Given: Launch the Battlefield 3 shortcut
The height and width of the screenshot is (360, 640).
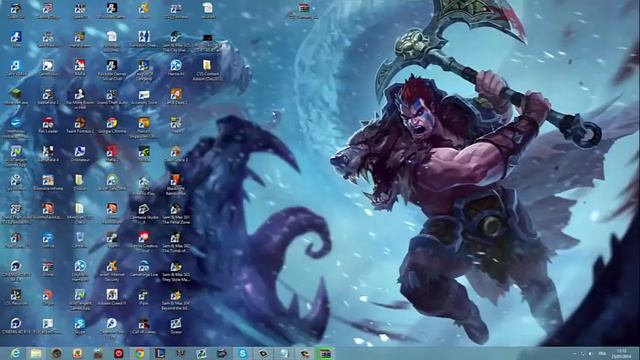Looking at the screenshot, I should 48,96.
